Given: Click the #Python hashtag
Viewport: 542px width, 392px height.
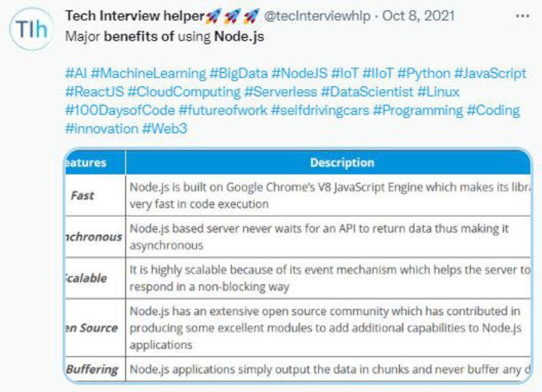Looking at the screenshot, I should click(424, 73).
